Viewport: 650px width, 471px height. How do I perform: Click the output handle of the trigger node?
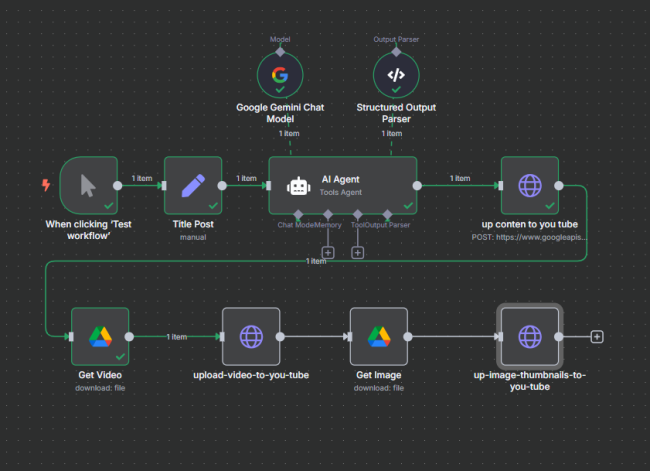[118, 186]
